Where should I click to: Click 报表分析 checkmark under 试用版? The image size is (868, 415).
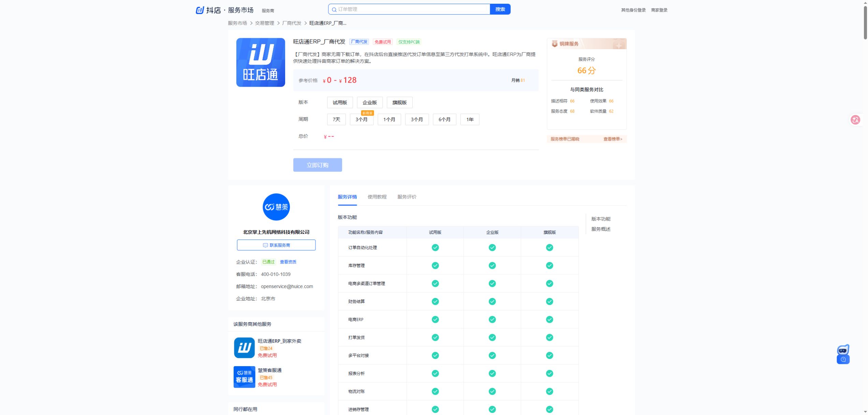pyautogui.click(x=435, y=373)
